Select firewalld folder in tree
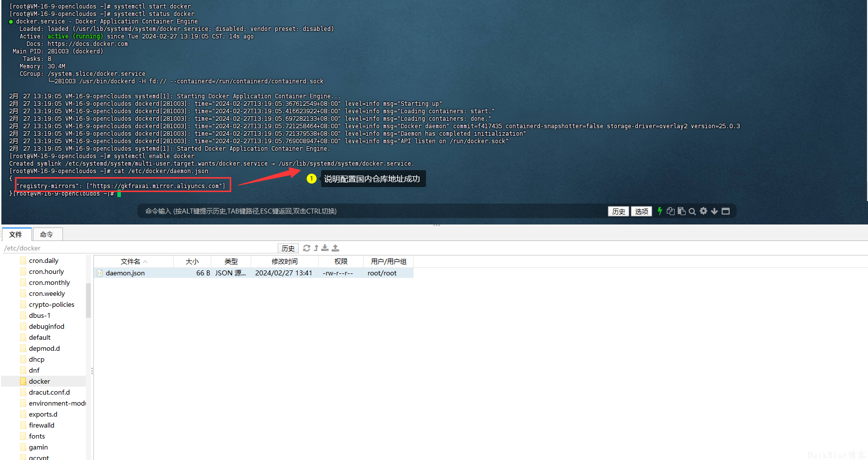The width and height of the screenshot is (868, 460). pyautogui.click(x=41, y=425)
